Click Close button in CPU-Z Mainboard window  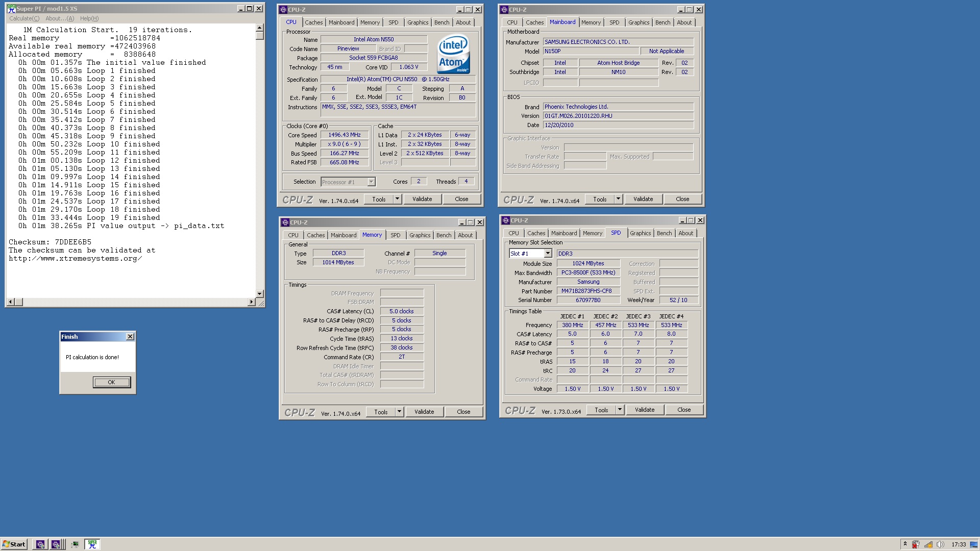682,199
